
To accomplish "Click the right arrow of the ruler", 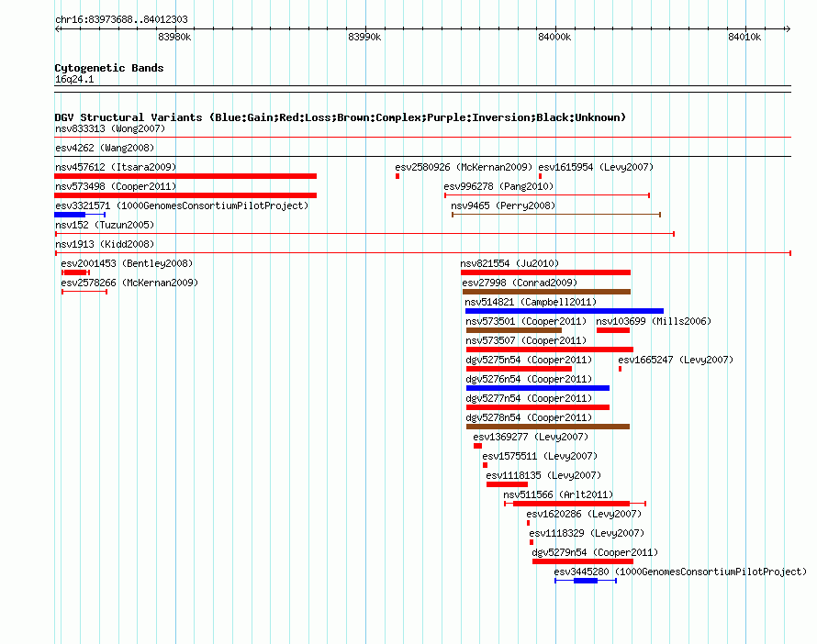I will coord(788,29).
